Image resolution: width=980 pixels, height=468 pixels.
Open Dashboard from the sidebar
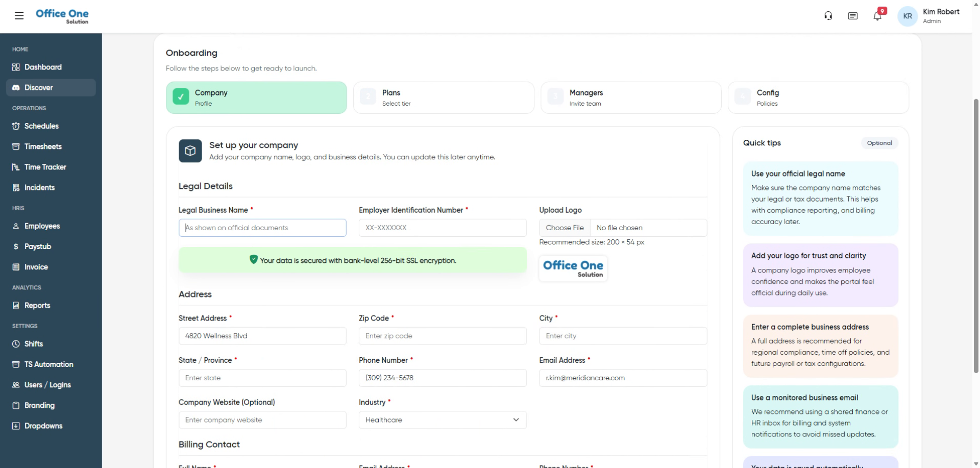coord(43,67)
